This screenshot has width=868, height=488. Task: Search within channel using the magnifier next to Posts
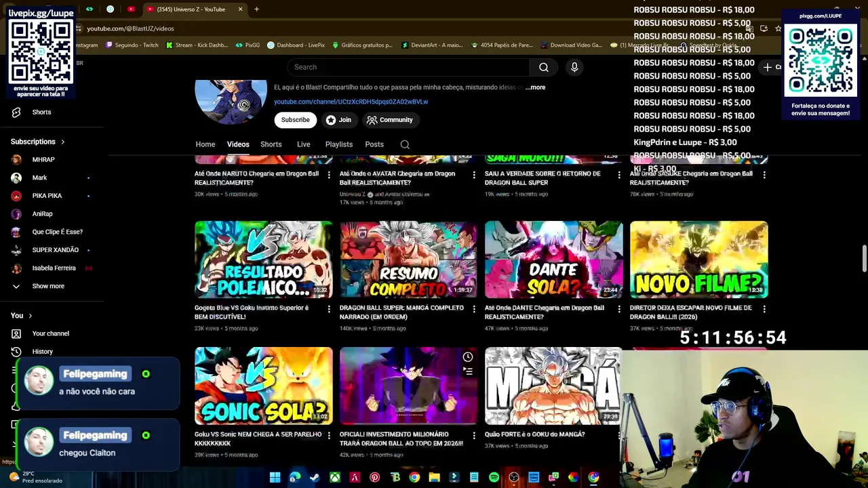point(405,144)
